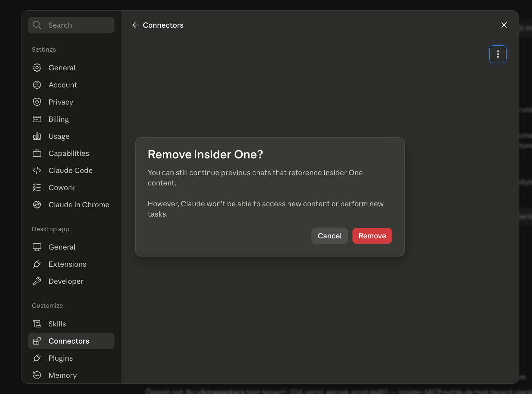Open General settings
This screenshot has height=394, width=532.
[71, 68]
